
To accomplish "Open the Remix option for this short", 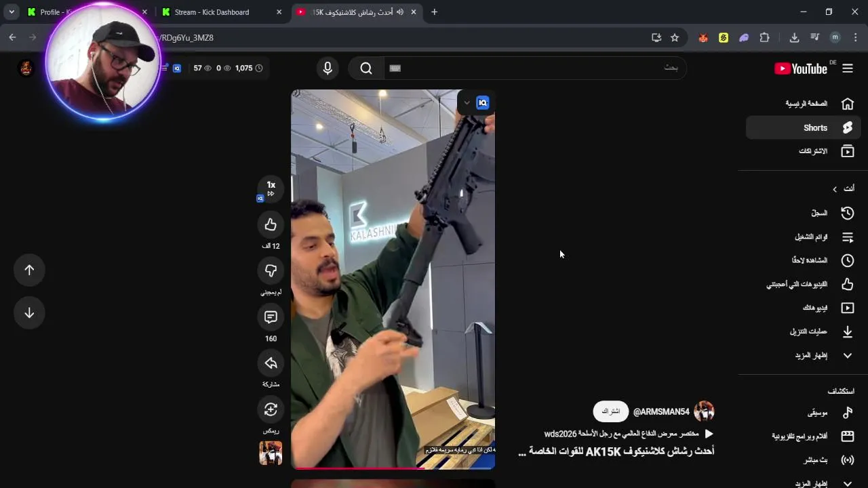I will click(271, 409).
